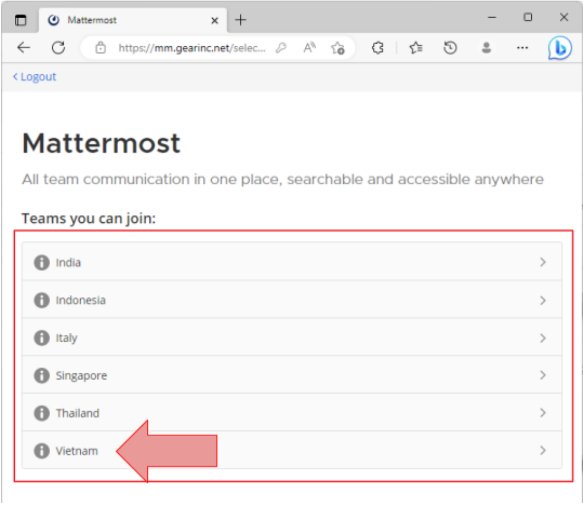
Task: Open the Indonesia team chevron
Action: (x=543, y=301)
